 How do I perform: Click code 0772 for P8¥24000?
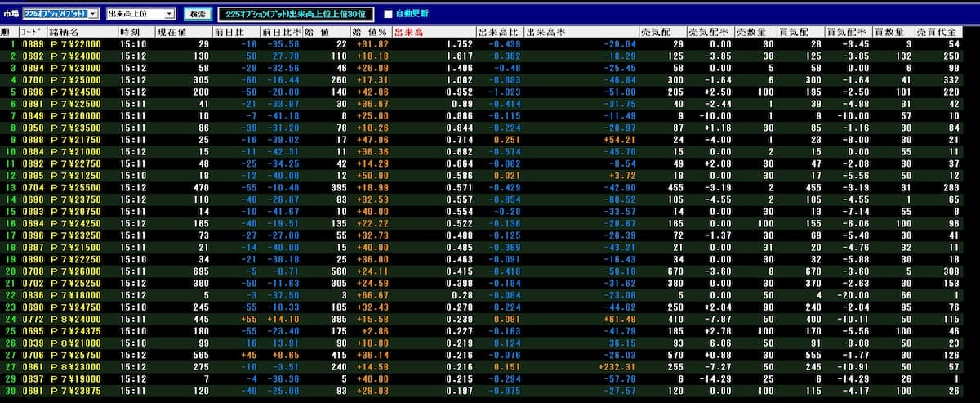[x=33, y=319]
